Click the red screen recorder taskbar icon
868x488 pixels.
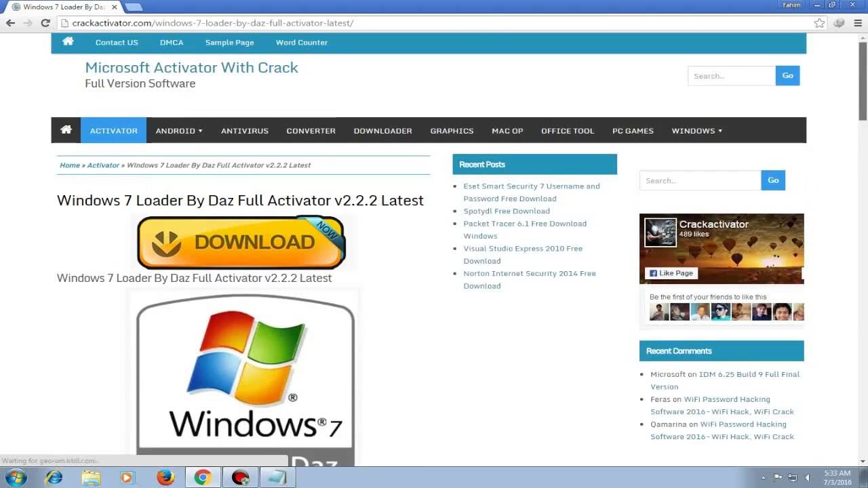coord(240,477)
